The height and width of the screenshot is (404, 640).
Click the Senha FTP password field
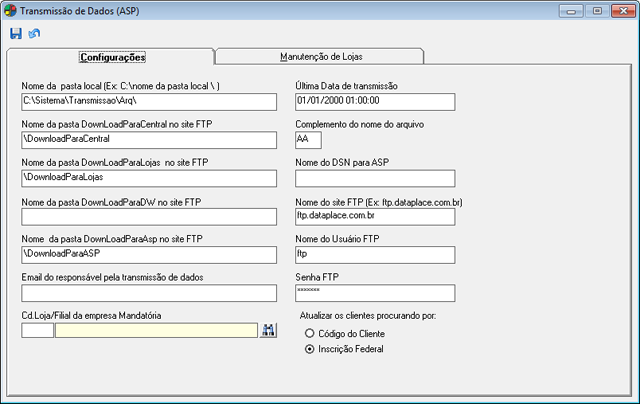(375, 292)
